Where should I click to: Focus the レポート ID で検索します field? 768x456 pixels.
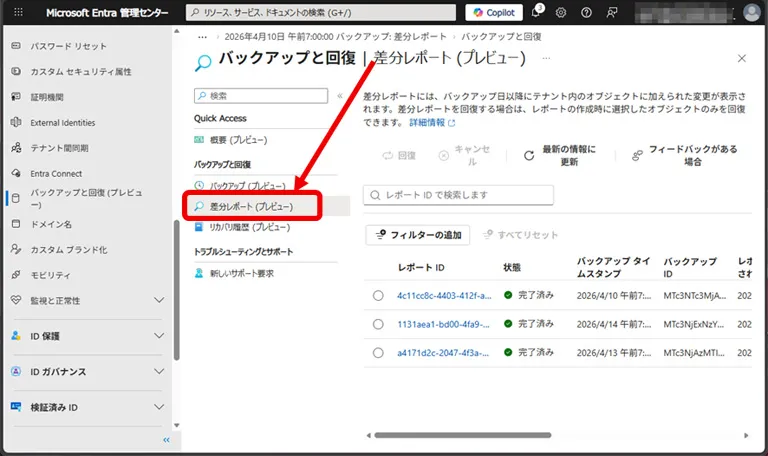458,195
